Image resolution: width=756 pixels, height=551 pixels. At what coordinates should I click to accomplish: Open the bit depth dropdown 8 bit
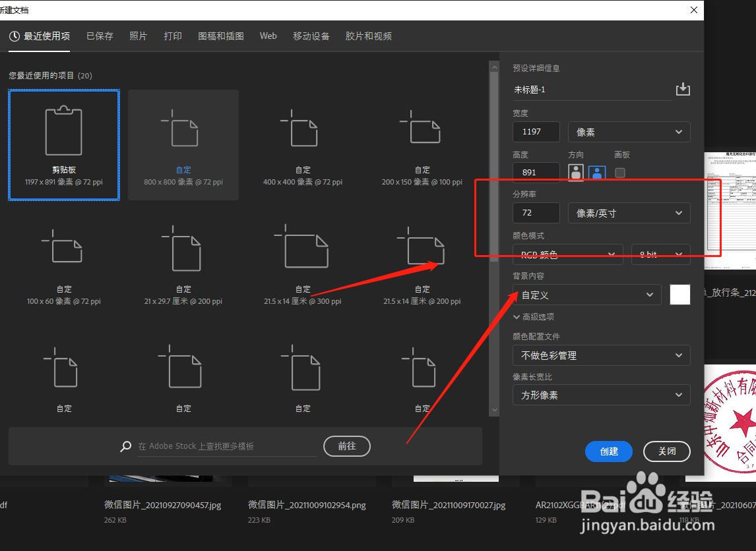coord(660,254)
